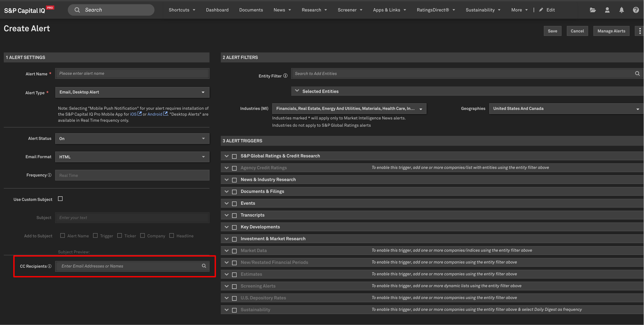This screenshot has width=644, height=325.
Task: Open the Shortcuts menu
Action: tap(182, 10)
